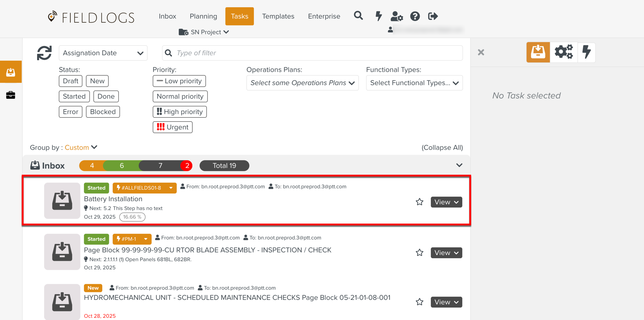Screen dimensions: 644x320
Task: Click the user settings icon in header
Action: click(396, 16)
